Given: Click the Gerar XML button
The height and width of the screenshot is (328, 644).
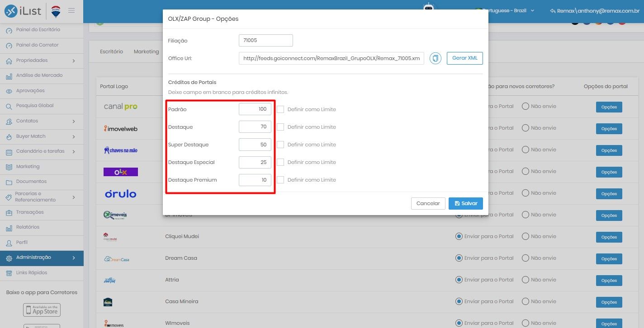Looking at the screenshot, I should click(x=465, y=58).
